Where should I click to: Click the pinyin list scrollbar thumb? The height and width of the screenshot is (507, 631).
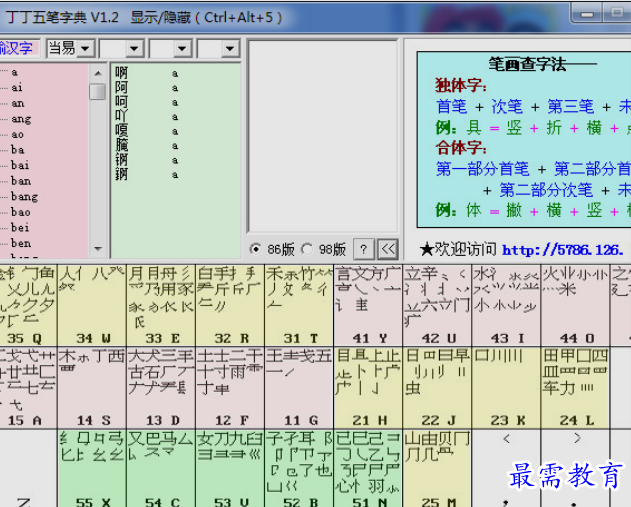(x=98, y=91)
